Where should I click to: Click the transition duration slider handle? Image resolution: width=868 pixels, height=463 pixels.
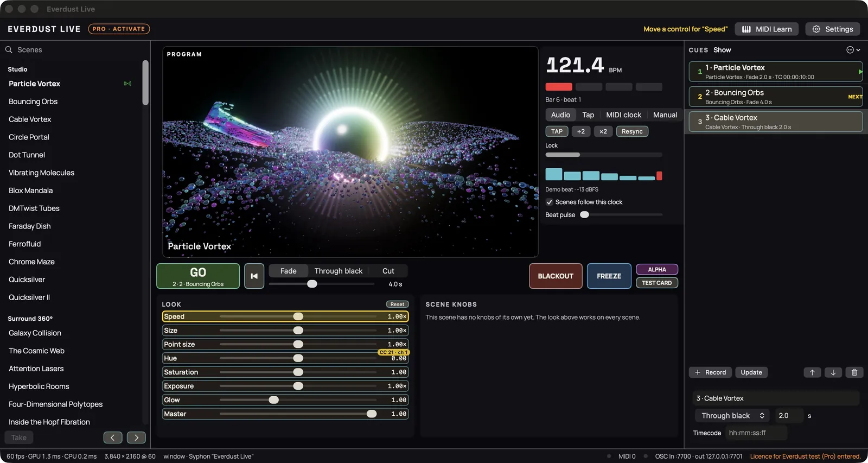click(x=312, y=284)
